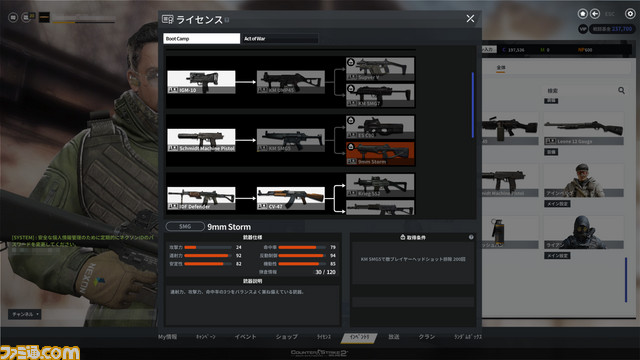Click the license tree vertical scrollbar
Viewport: 640px width, 360px height.
[473, 105]
